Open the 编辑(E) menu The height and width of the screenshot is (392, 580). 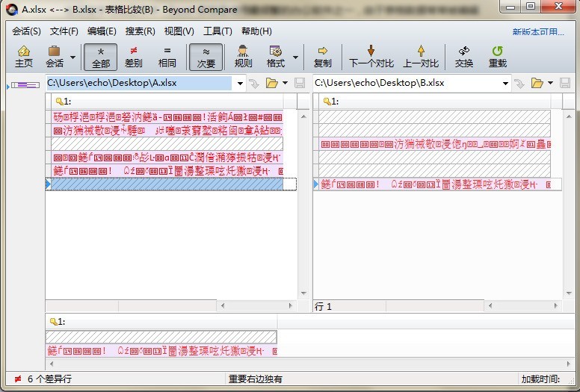point(102,31)
